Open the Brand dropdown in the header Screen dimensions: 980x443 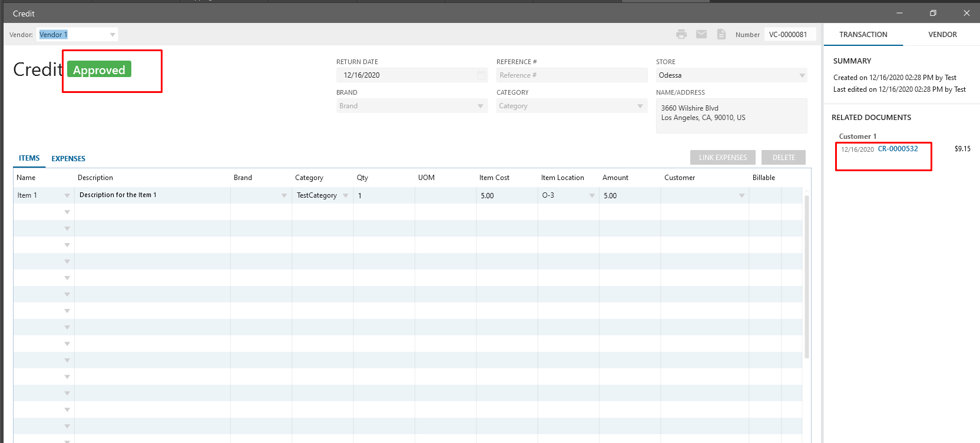point(481,106)
